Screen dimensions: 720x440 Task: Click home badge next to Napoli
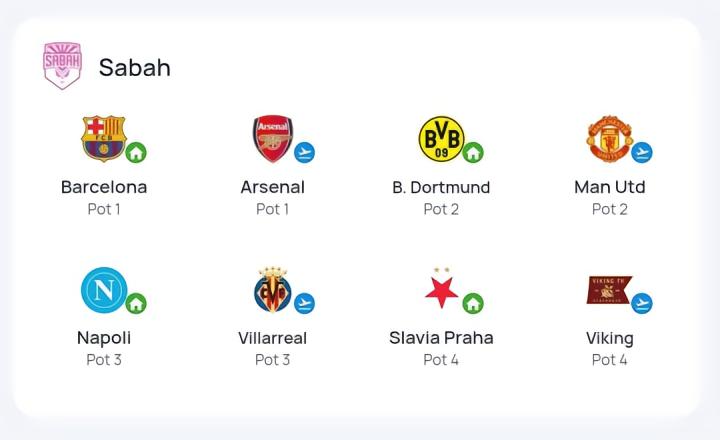(136, 303)
